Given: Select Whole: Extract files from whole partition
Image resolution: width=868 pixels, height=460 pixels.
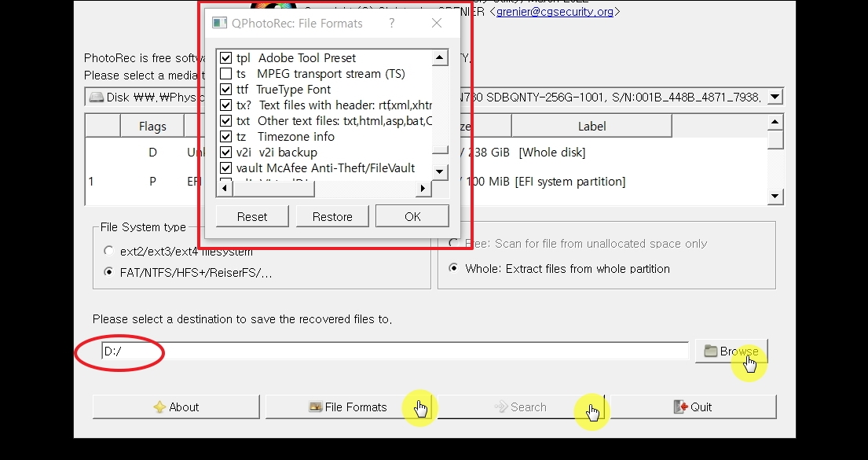Looking at the screenshot, I should click(x=454, y=268).
